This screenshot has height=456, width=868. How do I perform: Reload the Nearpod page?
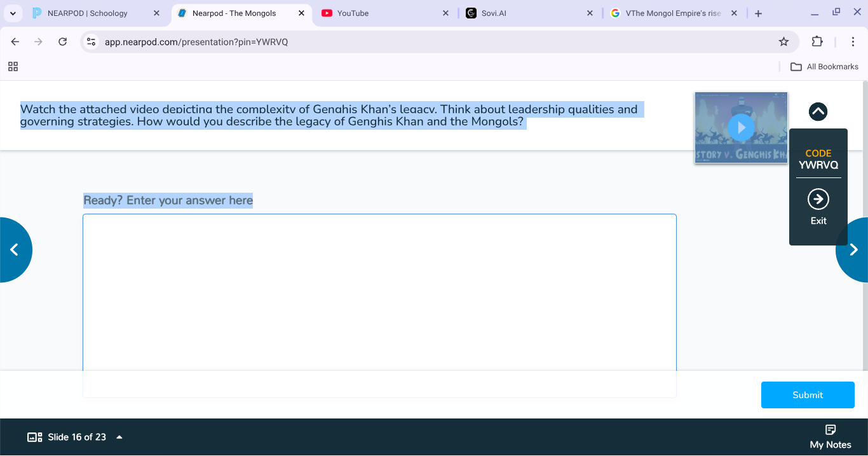click(62, 42)
